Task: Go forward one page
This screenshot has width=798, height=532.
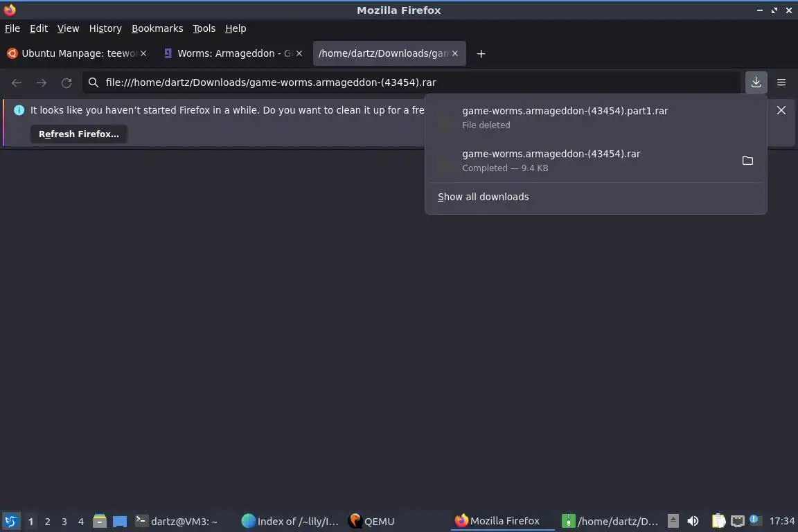Action: 42,82
